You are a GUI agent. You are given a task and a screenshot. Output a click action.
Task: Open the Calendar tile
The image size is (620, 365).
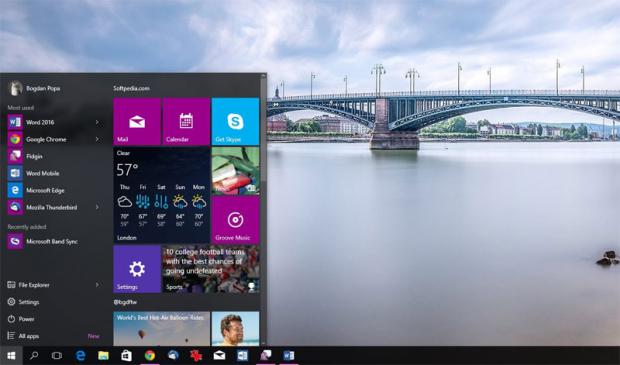pyautogui.click(x=186, y=121)
